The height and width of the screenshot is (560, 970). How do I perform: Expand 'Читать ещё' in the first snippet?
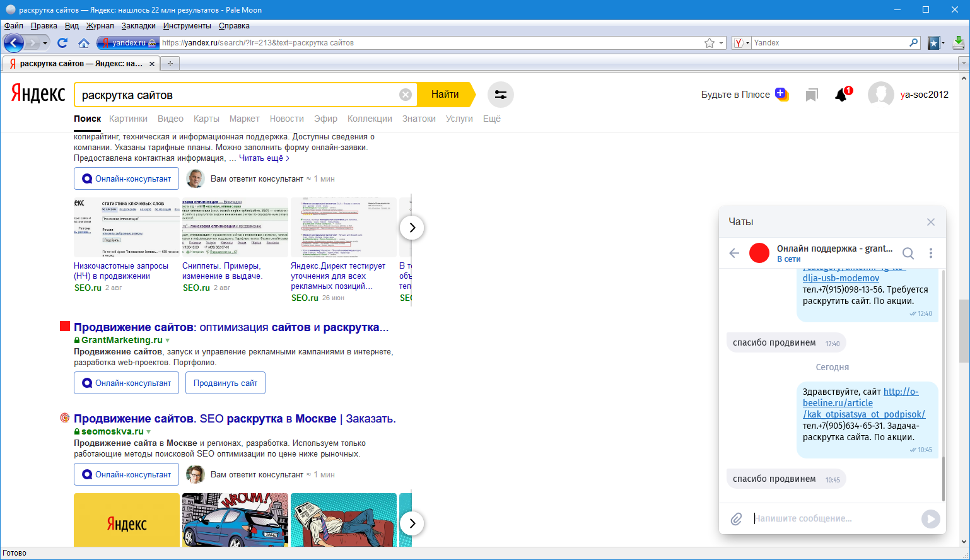coord(264,158)
